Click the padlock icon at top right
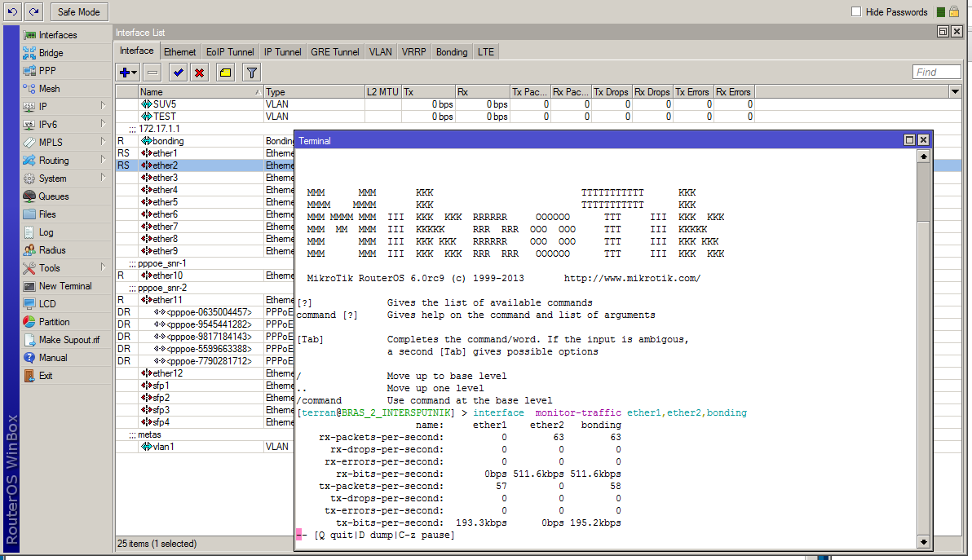Image resolution: width=972 pixels, height=560 pixels. tap(954, 11)
